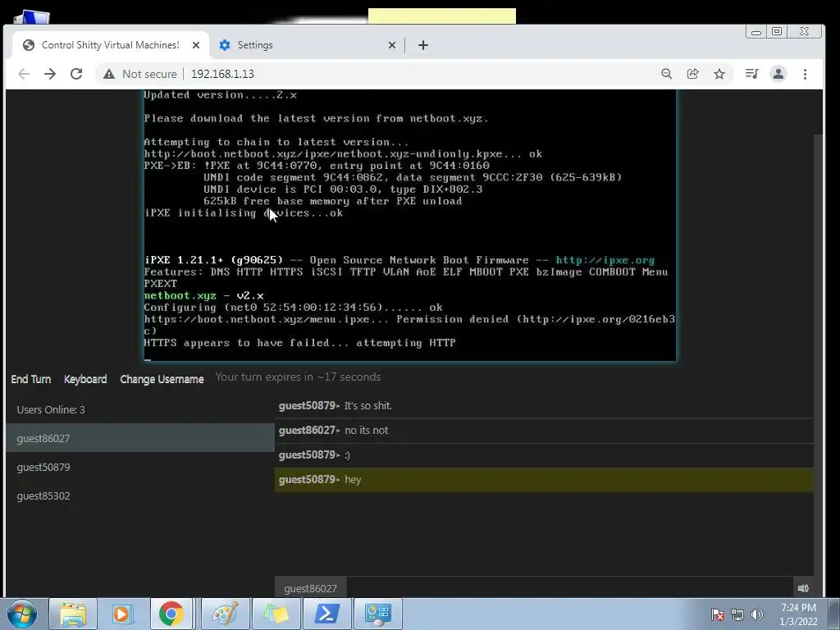Go forward in browser history
Viewport: 840px width, 630px height.
click(x=50, y=74)
